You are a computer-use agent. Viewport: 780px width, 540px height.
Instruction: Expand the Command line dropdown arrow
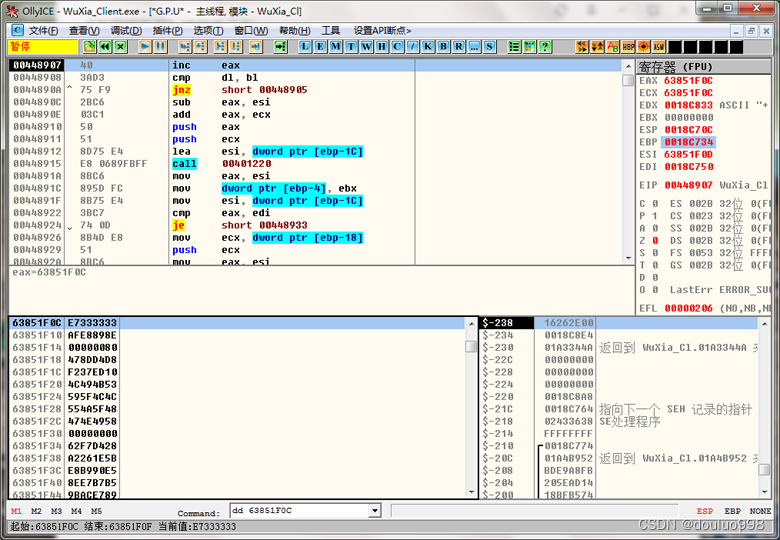[x=375, y=511]
